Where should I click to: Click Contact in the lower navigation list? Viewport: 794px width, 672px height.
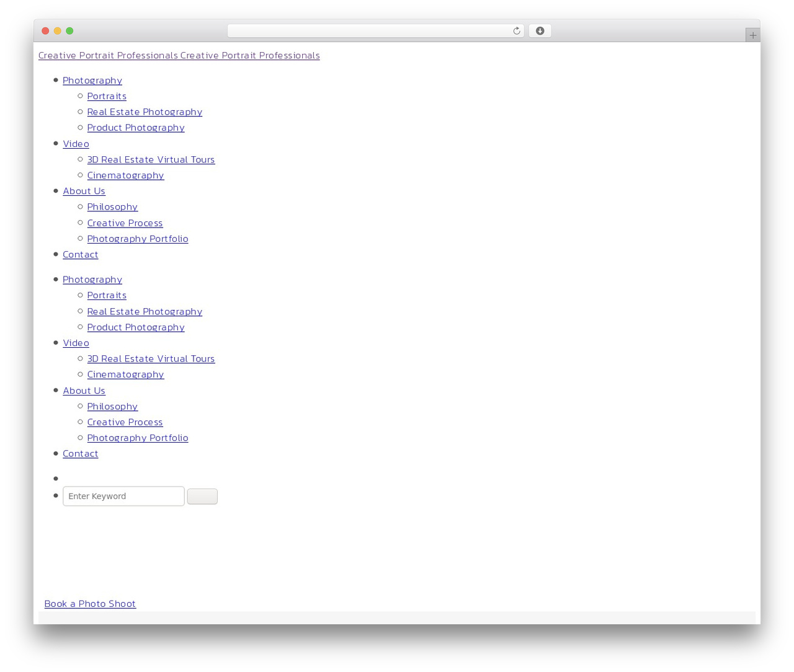point(80,454)
